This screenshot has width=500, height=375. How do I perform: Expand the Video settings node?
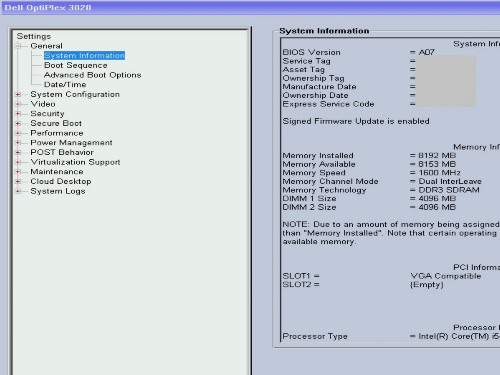coord(18,104)
